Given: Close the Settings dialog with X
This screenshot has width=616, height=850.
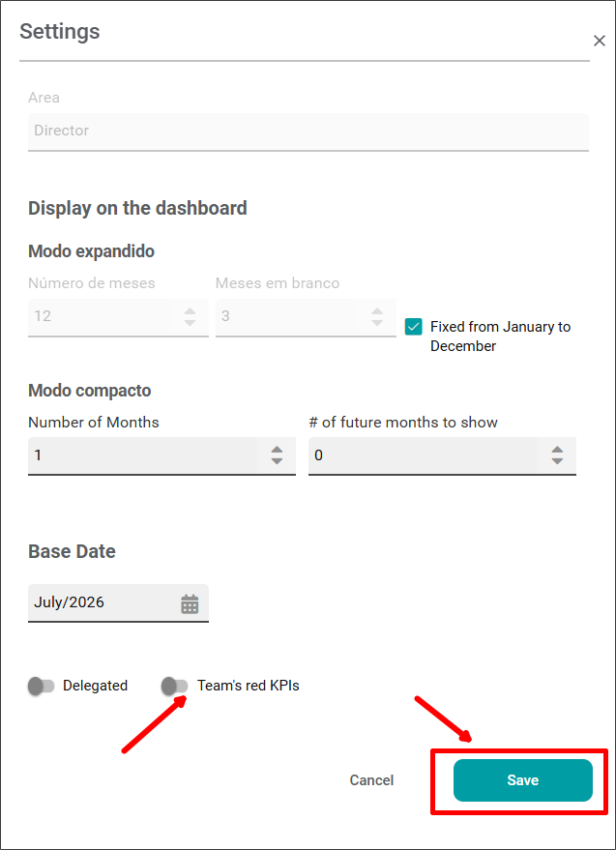Looking at the screenshot, I should pyautogui.click(x=600, y=41).
